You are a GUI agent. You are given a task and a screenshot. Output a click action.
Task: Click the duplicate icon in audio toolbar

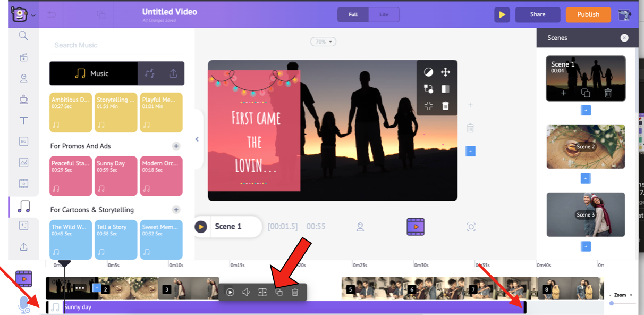[x=279, y=292]
